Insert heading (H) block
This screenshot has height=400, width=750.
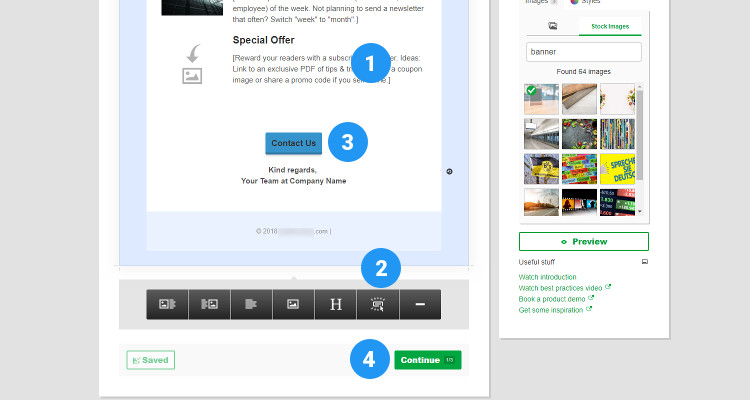point(335,304)
